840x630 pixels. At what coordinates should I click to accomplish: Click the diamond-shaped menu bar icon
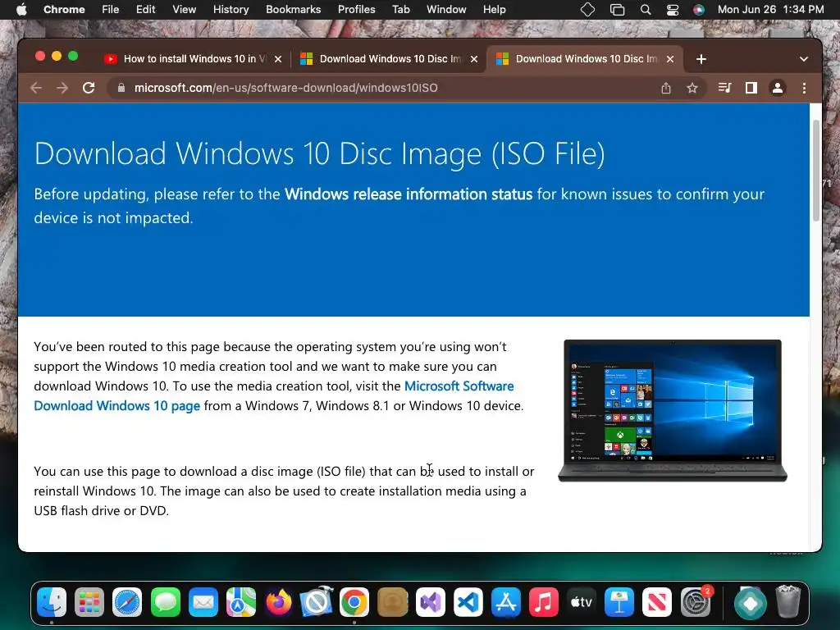[x=587, y=10]
